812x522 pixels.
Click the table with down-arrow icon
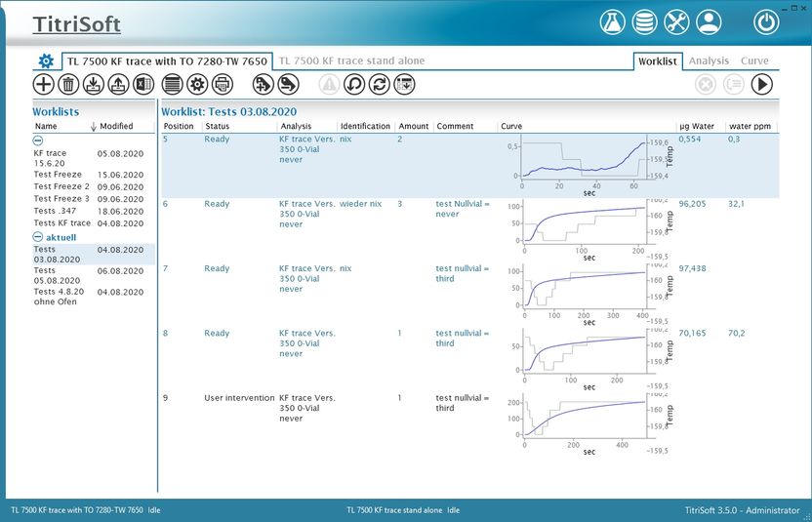coord(404,84)
